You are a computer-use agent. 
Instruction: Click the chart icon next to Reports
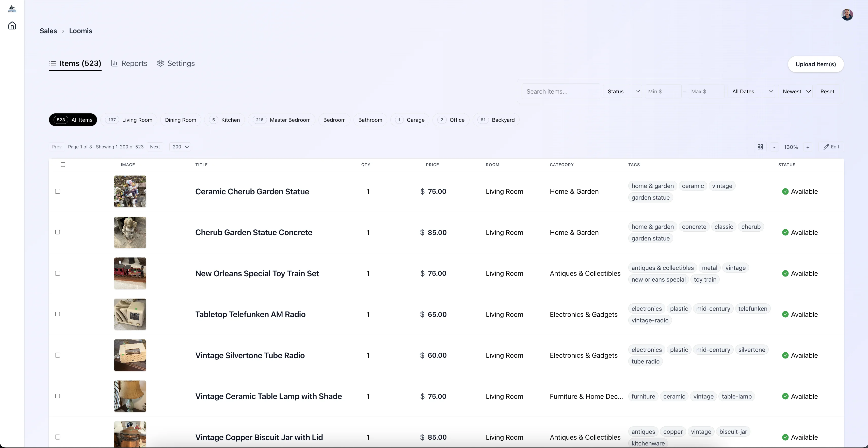click(115, 63)
